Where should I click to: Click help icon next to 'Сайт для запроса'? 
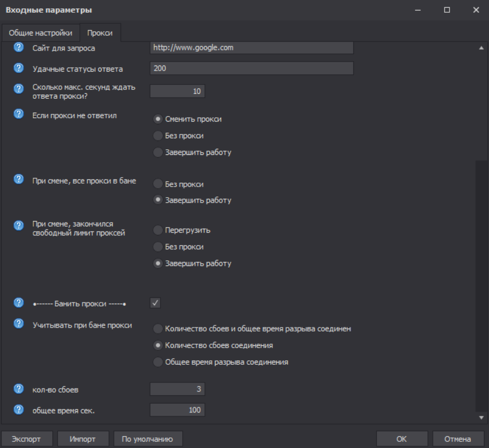18,48
